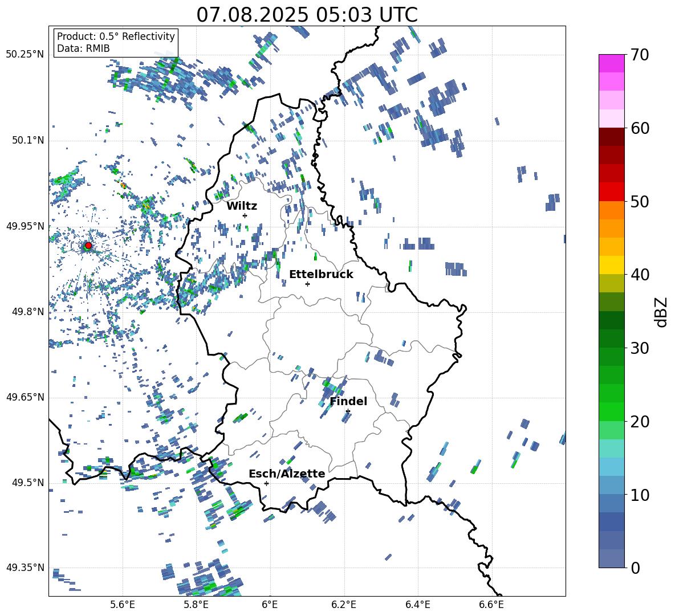
Task: Click the 49.5°N latitude label
Action: [x=27, y=483]
